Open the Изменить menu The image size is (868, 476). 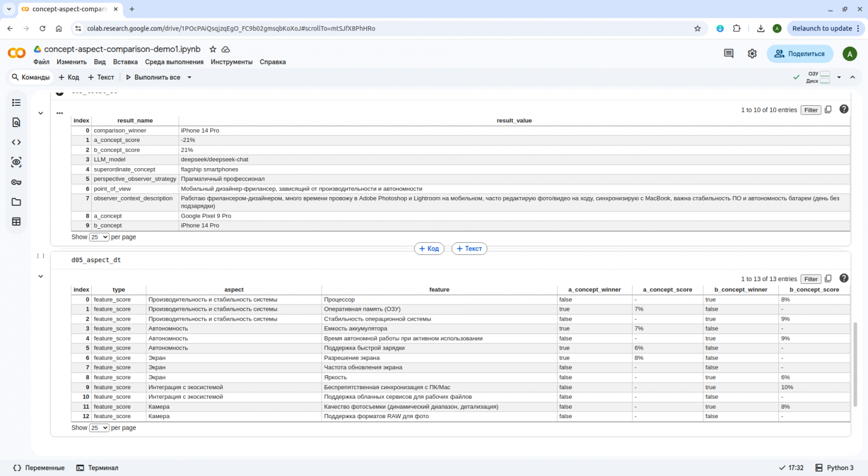(72, 62)
